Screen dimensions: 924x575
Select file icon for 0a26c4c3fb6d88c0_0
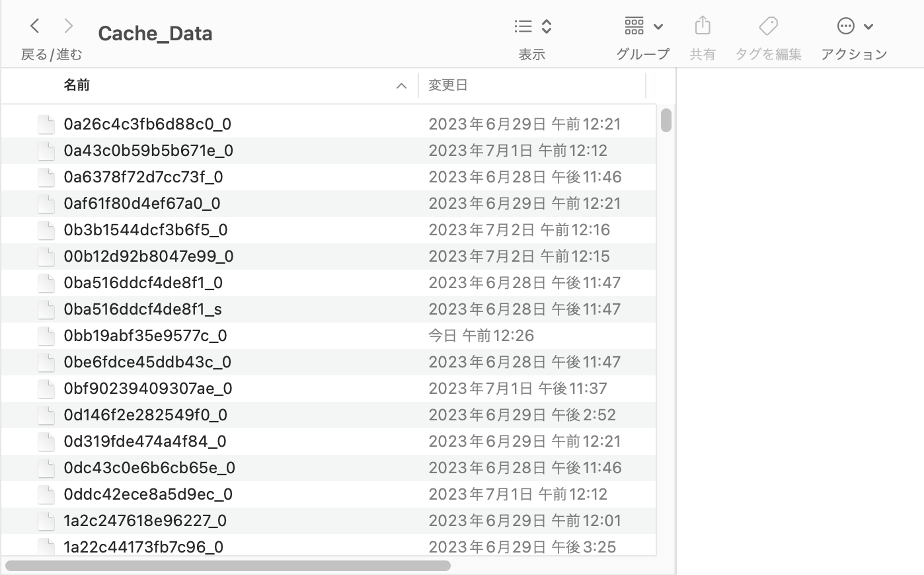46,124
